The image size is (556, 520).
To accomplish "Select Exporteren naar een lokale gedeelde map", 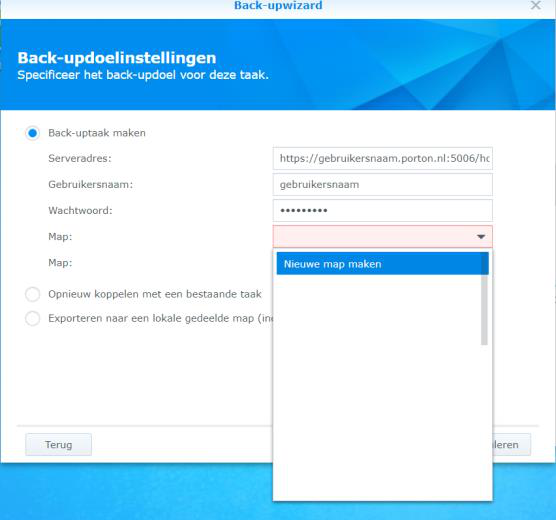I will tap(33, 318).
